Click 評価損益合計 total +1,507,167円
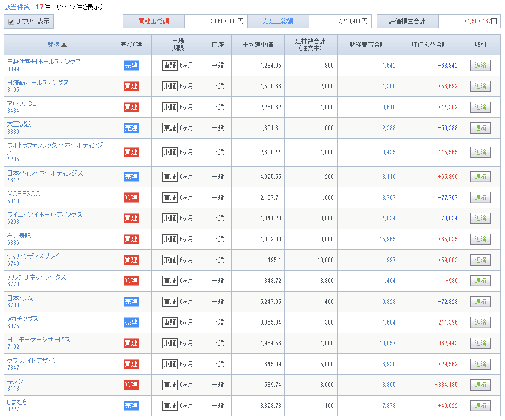The height and width of the screenshot is (420, 505). 481,21
